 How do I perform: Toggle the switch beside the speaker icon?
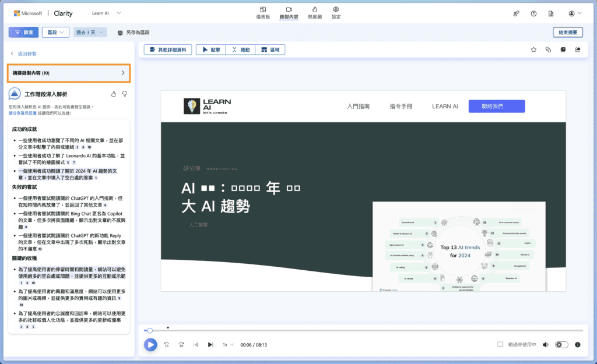coord(561,345)
